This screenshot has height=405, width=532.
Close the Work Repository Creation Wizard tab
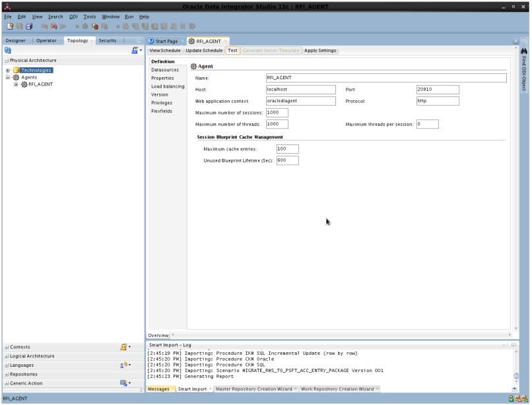(x=377, y=389)
